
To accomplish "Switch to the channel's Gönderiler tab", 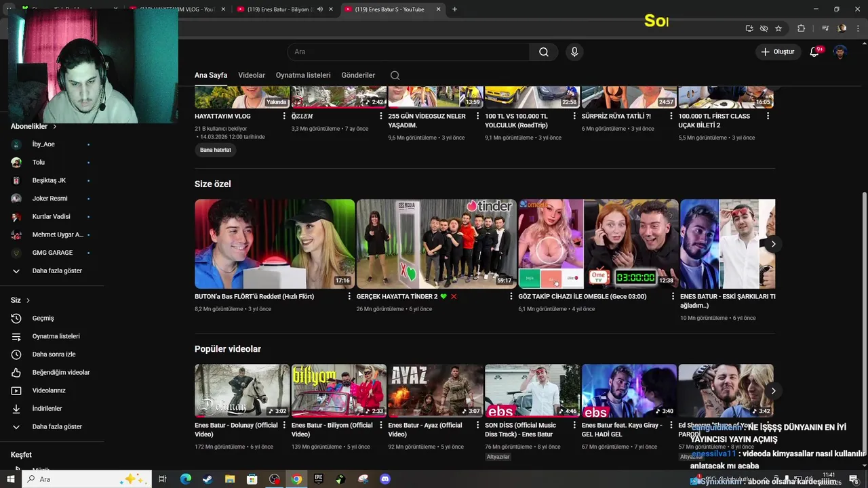I will pyautogui.click(x=358, y=75).
